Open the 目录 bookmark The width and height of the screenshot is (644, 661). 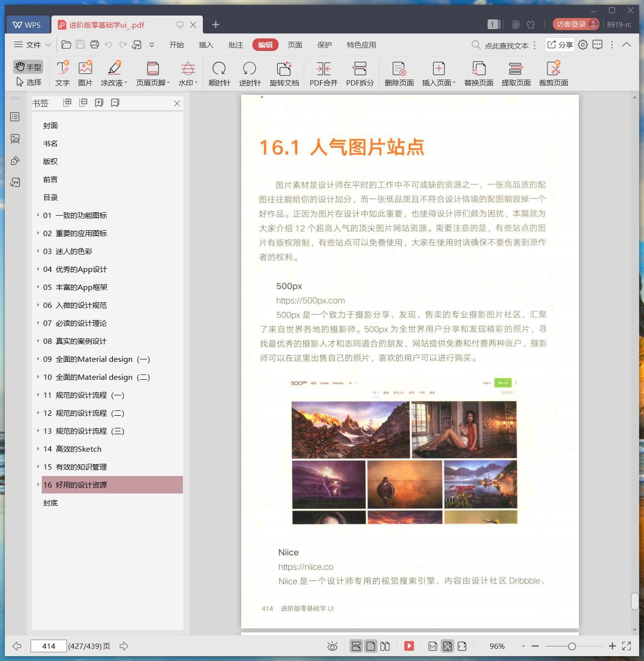[x=50, y=197]
